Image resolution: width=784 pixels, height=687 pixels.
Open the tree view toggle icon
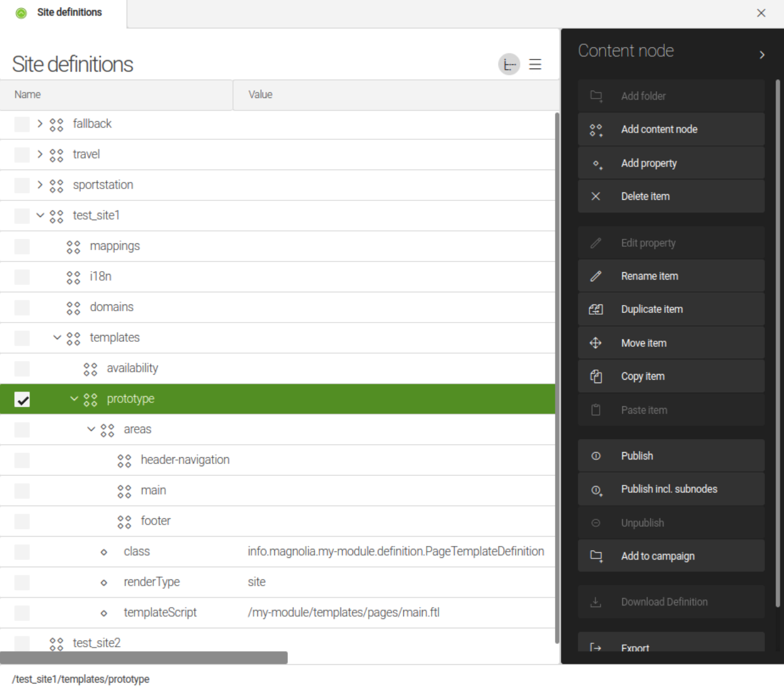509,64
